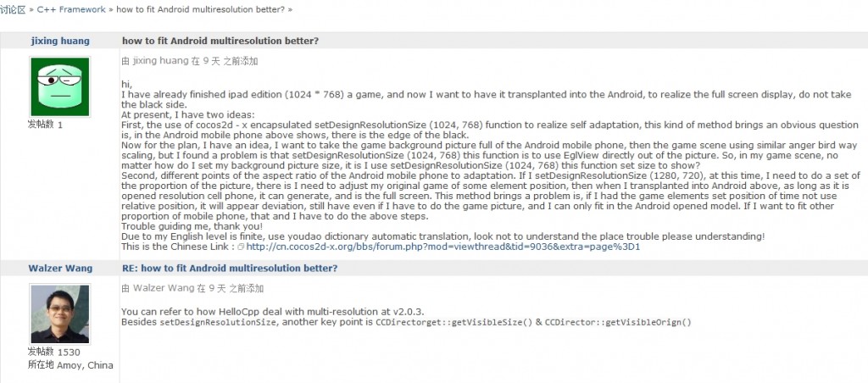The height and width of the screenshot is (383, 868).
Task: Open the cn.cocos2d-x.org forum thread link
Action: [442, 247]
